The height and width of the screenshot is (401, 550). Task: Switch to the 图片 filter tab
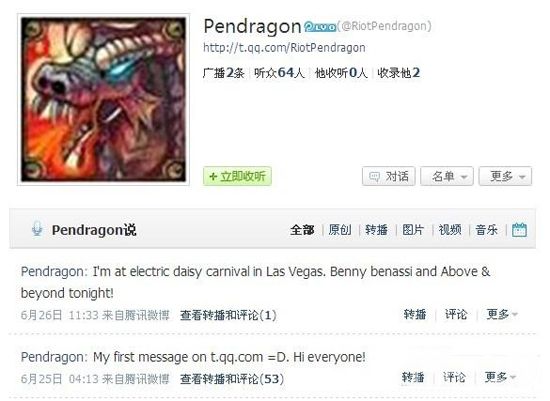pyautogui.click(x=413, y=230)
